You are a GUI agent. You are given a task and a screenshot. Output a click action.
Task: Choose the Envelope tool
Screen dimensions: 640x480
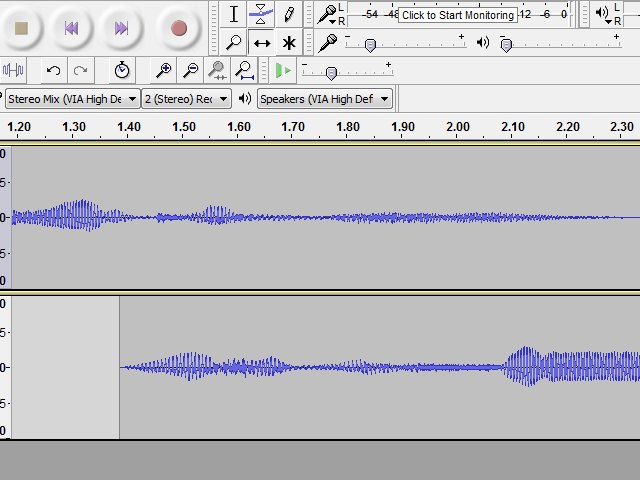click(261, 14)
